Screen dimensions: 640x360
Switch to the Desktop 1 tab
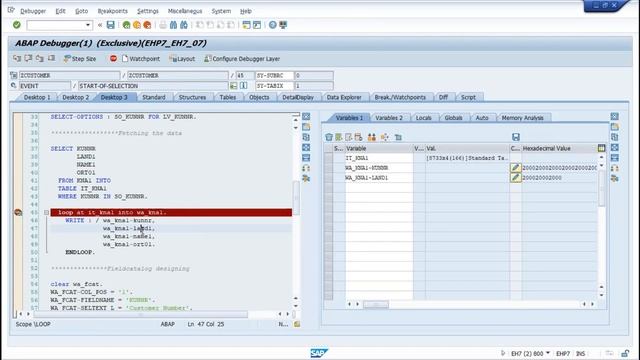coord(37,97)
